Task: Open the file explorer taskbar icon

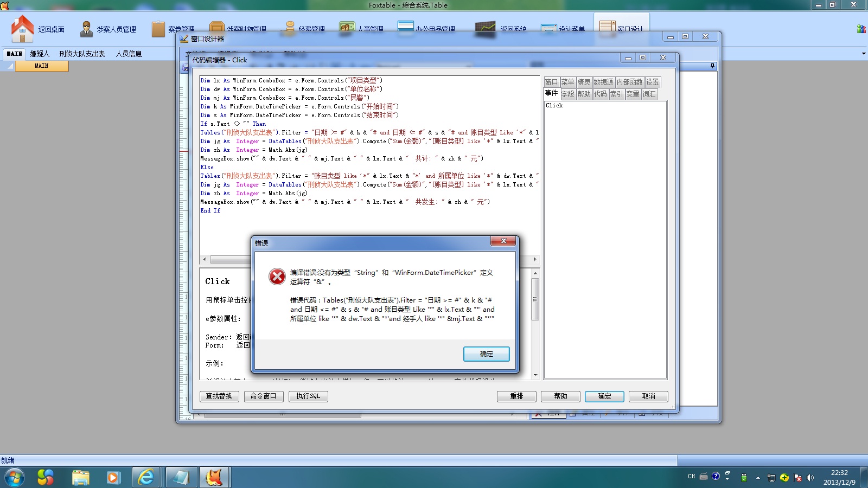Action: coord(80,478)
